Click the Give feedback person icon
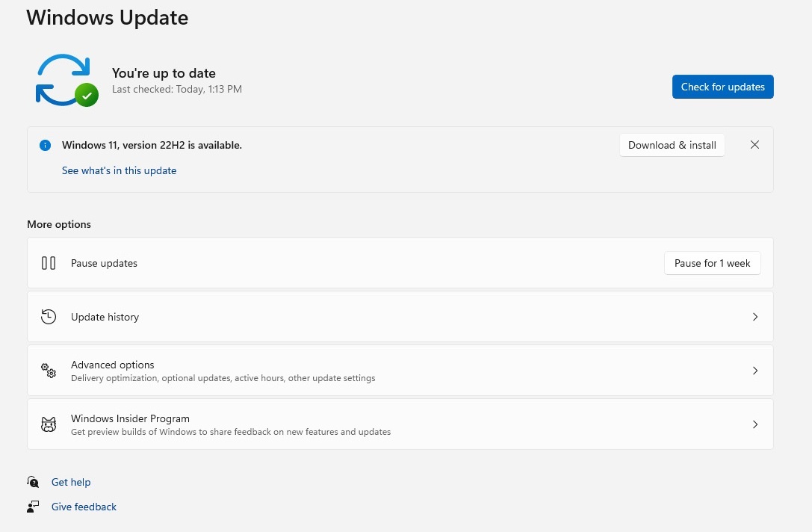 pyautogui.click(x=33, y=507)
